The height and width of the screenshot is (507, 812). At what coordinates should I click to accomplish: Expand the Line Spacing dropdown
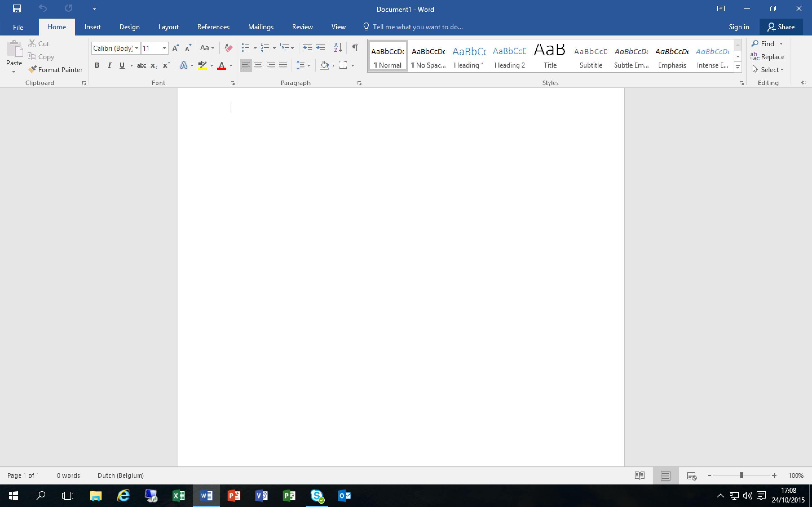tap(309, 65)
